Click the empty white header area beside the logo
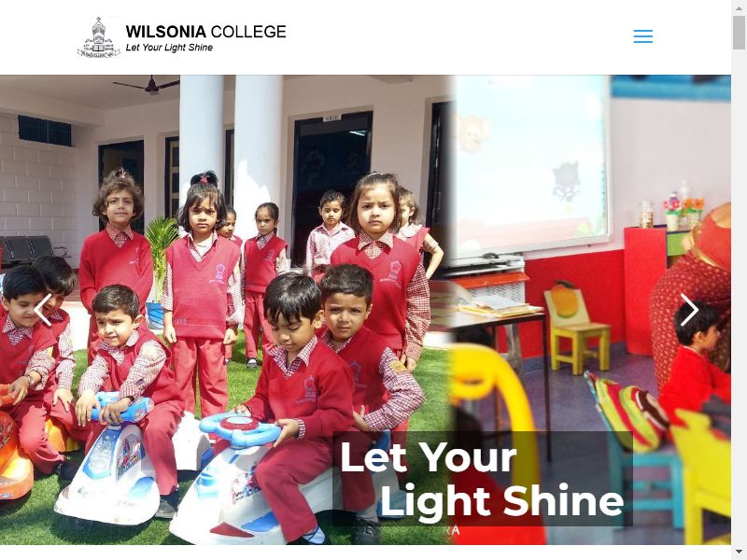The height and width of the screenshot is (560, 747). tap(458, 36)
